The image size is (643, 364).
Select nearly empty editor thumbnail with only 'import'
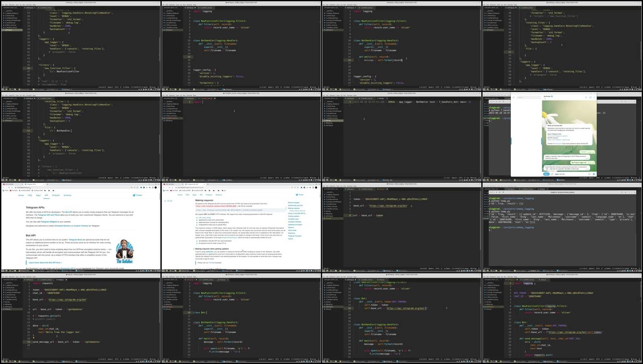pyautogui.click(x=241, y=137)
